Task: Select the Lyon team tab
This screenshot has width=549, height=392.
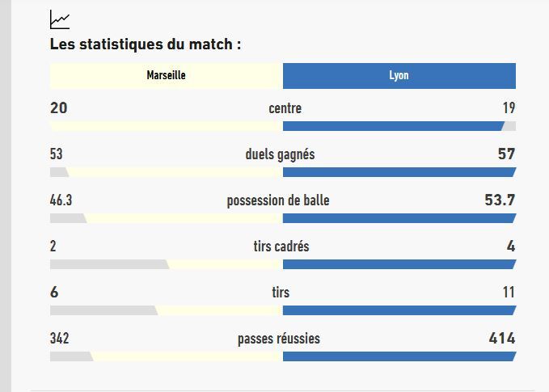Action: (399, 75)
